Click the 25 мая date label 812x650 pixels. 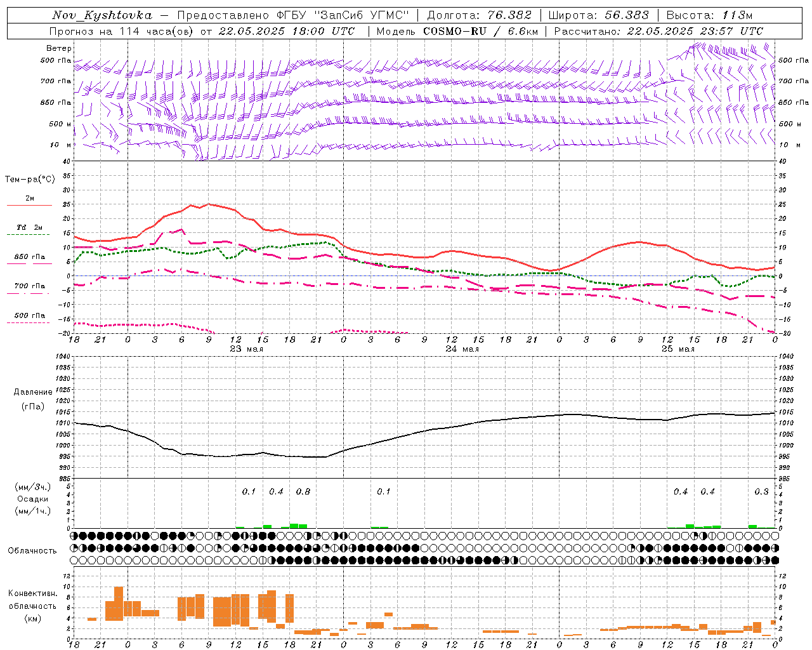tap(678, 349)
